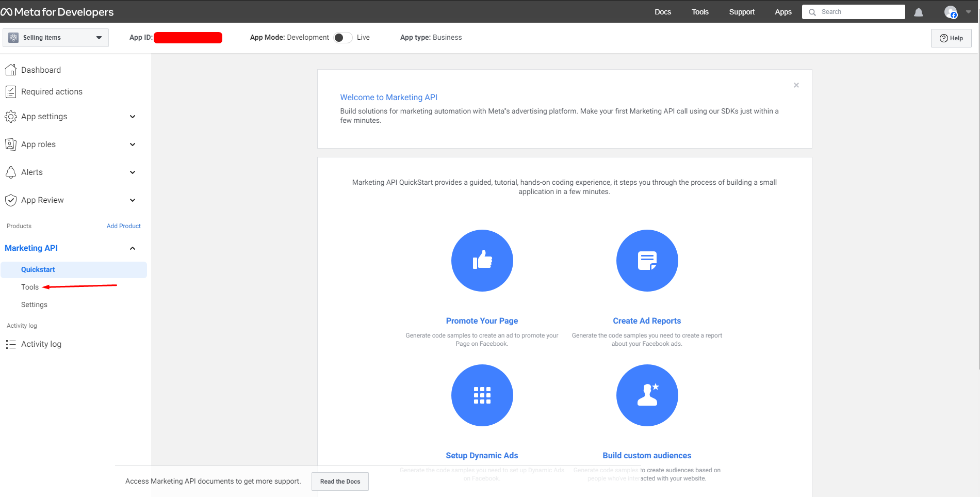Open the profile avatar menu
980x497 pixels.
pyautogui.click(x=951, y=12)
